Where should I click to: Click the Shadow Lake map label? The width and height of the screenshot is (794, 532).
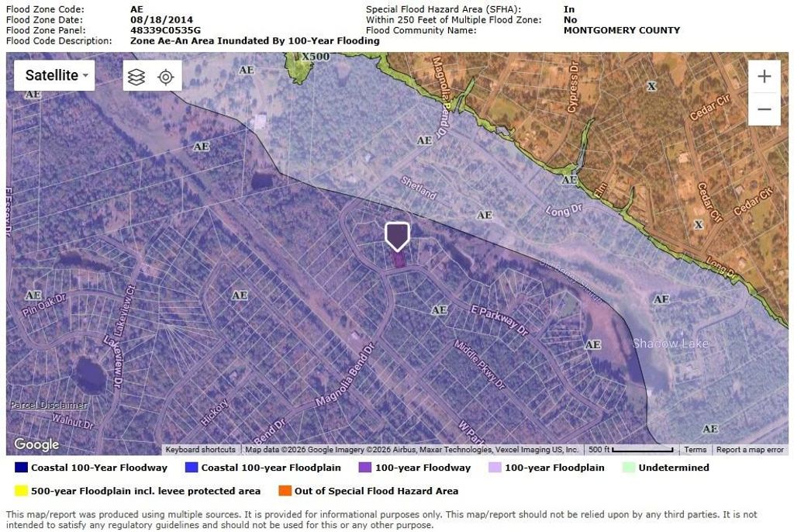[671, 344]
